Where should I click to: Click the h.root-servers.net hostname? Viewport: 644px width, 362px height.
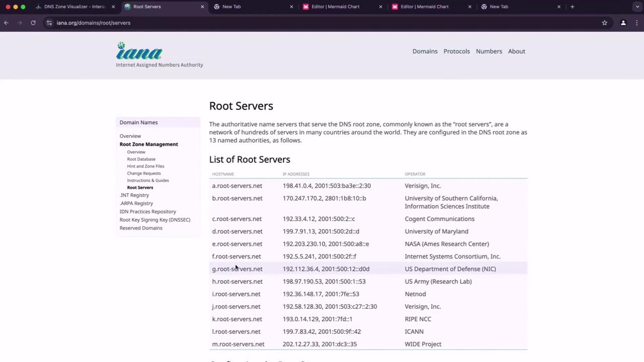click(x=237, y=282)
